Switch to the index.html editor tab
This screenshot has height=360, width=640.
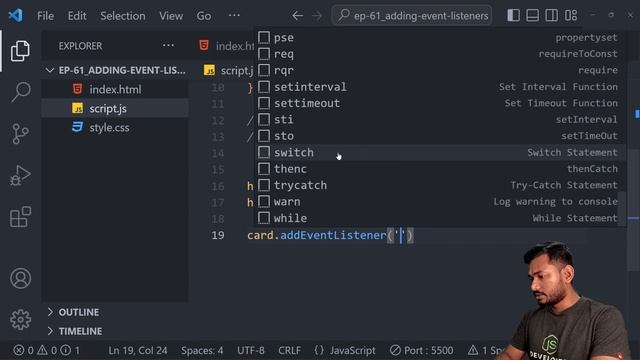point(226,46)
